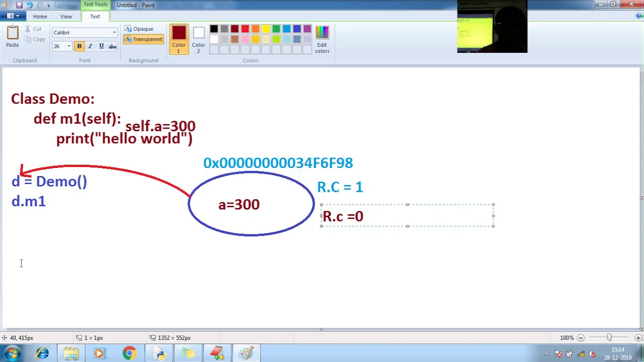Pick the black swatch in Colors palette
This screenshot has height=362, width=644.
214,29
